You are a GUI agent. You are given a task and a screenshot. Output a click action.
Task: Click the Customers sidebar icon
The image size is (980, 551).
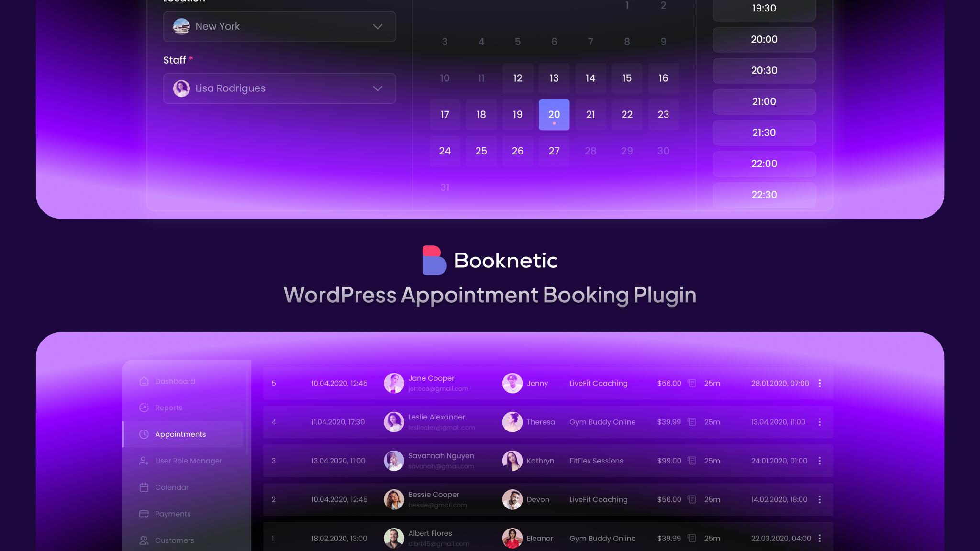[x=144, y=540]
